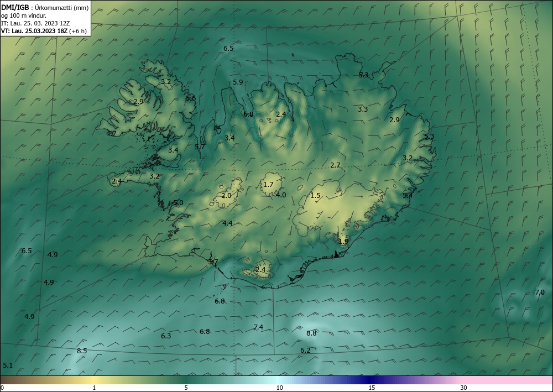Click the color scale label 30
The height and width of the screenshot is (392, 553).
tap(464, 388)
